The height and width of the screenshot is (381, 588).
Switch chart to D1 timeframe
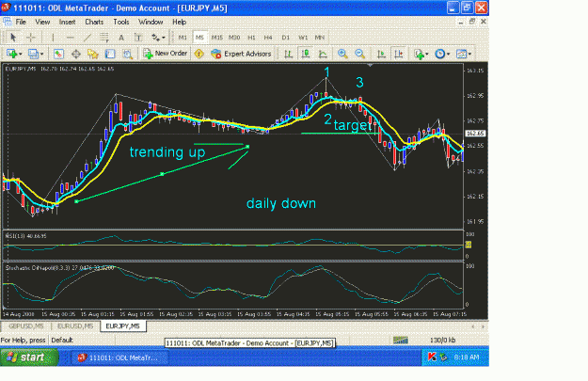(286, 37)
